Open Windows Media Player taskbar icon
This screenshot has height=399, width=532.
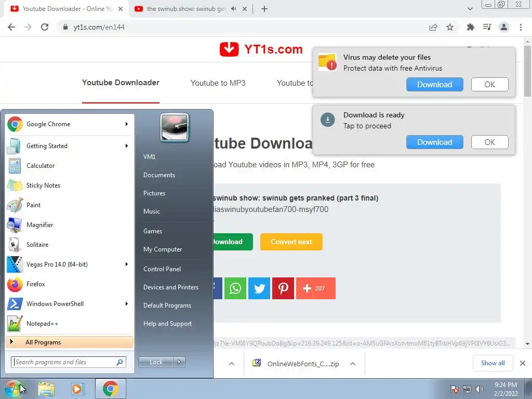pyautogui.click(x=77, y=389)
